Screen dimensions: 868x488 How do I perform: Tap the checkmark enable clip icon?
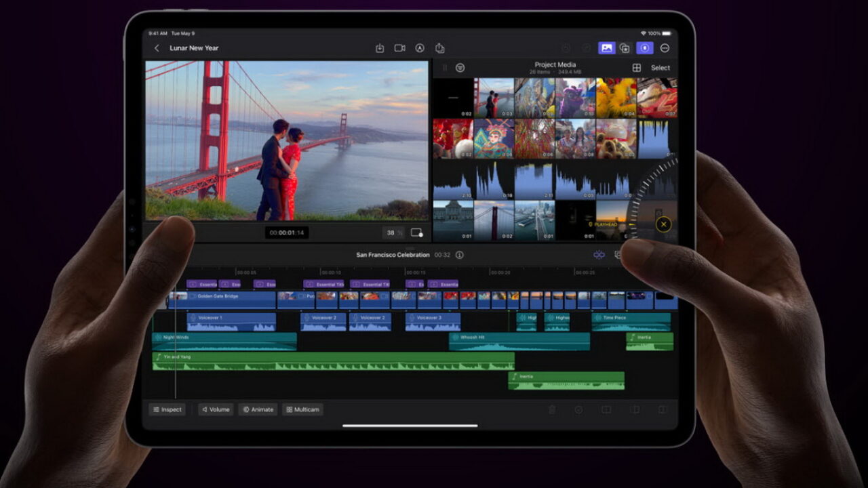pyautogui.click(x=578, y=409)
